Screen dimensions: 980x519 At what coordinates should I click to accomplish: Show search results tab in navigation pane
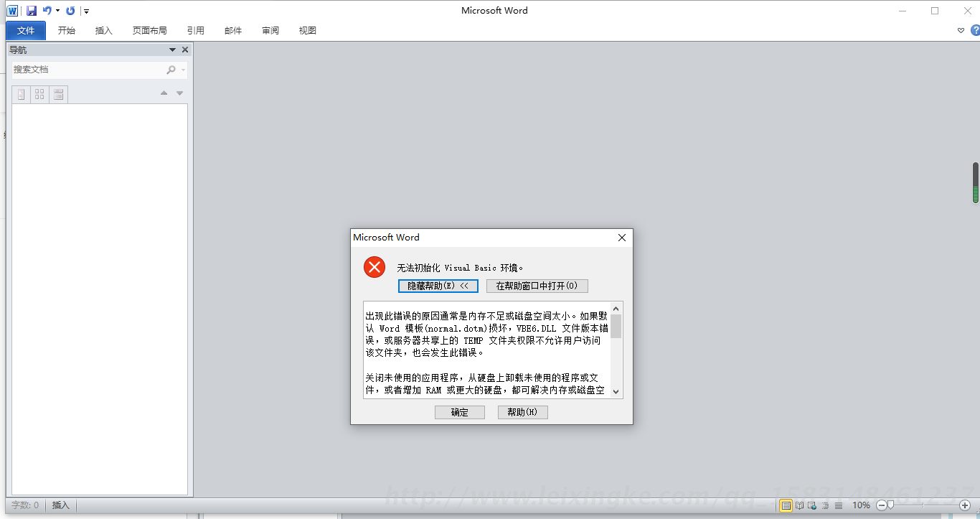coord(59,94)
